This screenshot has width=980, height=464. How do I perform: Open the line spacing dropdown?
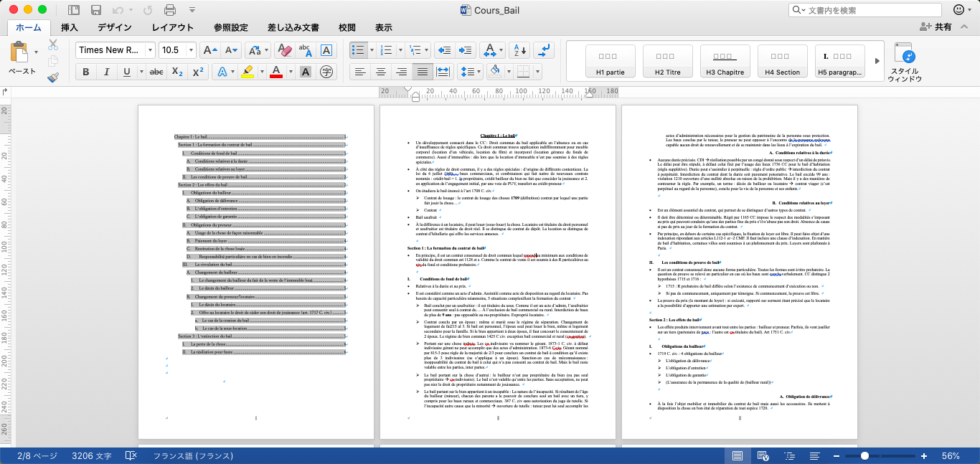pyautogui.click(x=470, y=72)
